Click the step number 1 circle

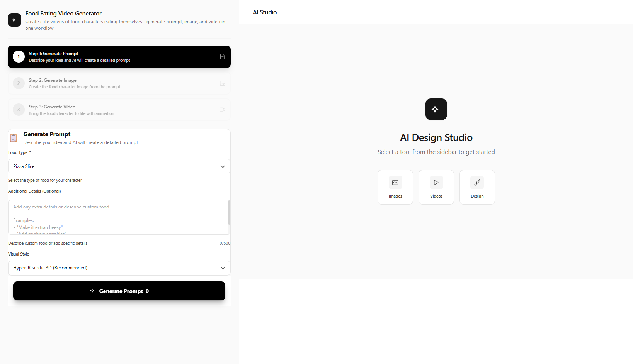point(19,57)
